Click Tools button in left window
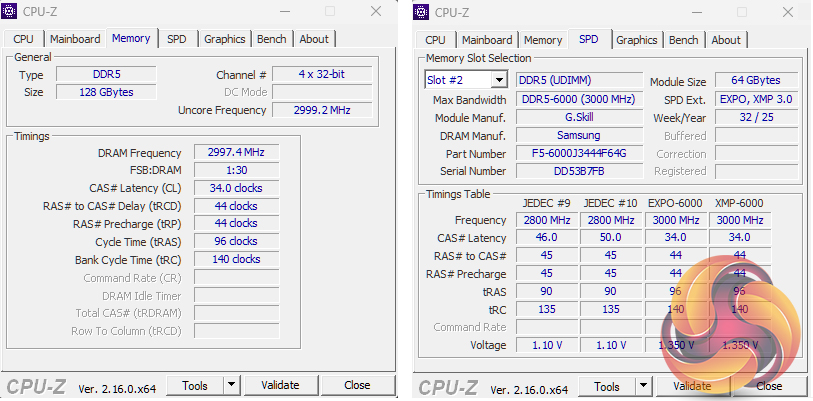This screenshot has height=401, width=813. pos(194,385)
